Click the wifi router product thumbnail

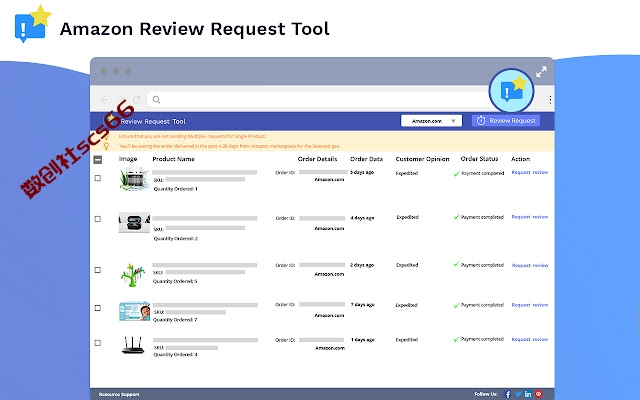pos(133,345)
